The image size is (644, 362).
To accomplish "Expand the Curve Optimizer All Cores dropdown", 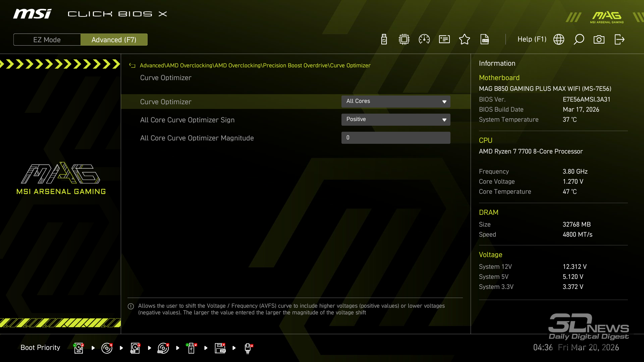I will [396, 102].
